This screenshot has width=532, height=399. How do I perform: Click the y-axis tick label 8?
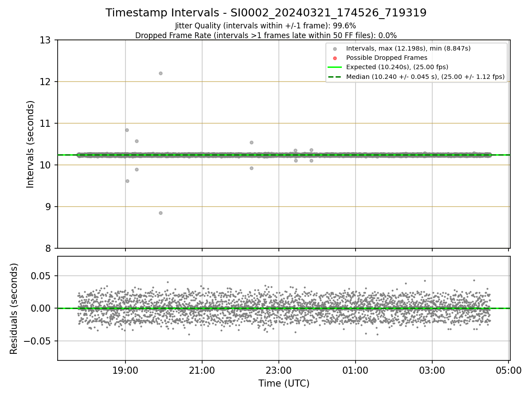pyautogui.click(x=48, y=249)
